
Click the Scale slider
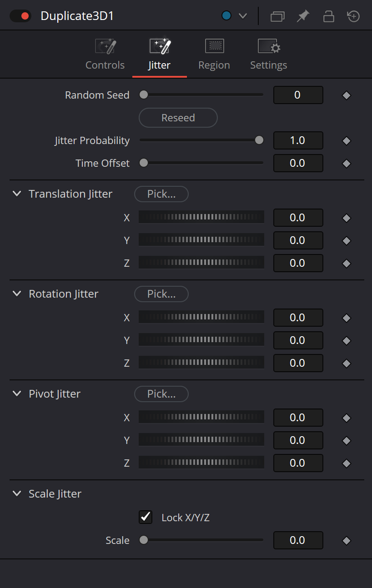point(201,540)
